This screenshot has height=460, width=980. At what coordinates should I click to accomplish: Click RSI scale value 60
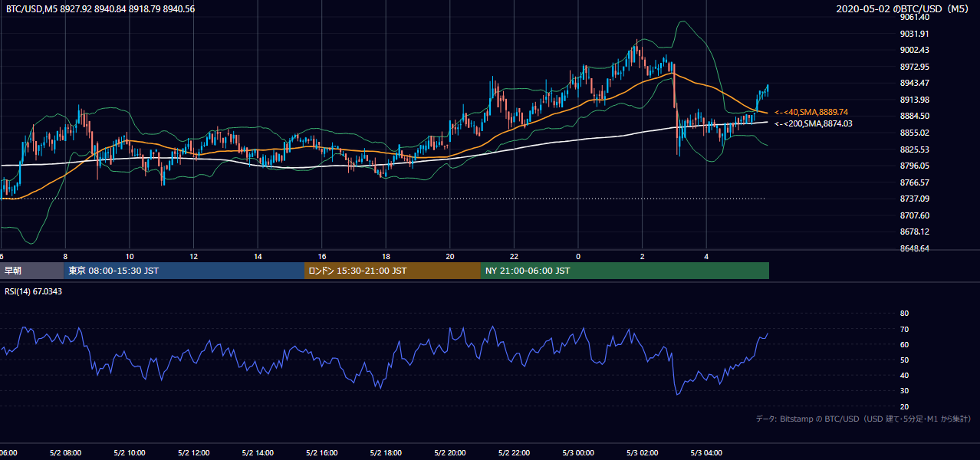pyautogui.click(x=904, y=344)
